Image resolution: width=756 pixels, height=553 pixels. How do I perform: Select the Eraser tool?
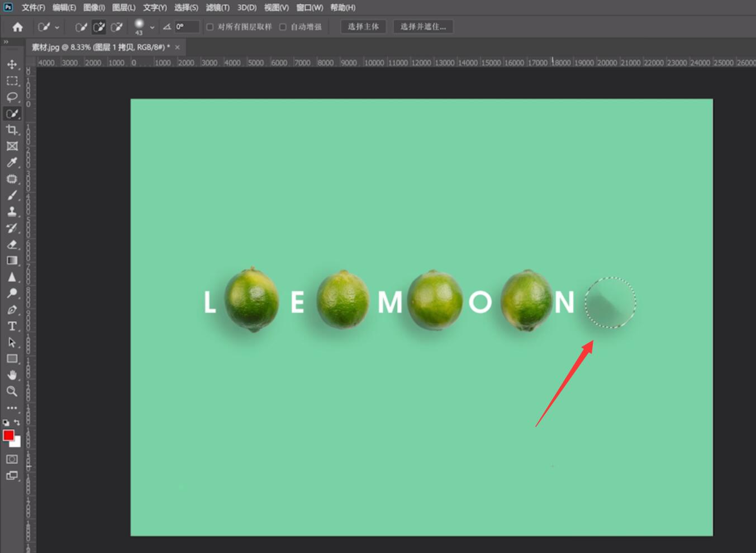coord(12,244)
